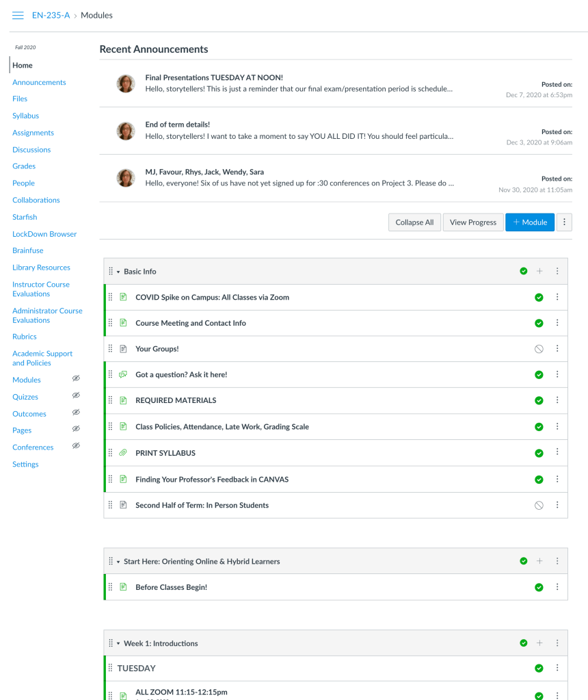Collapse the Basic Info module
588x700 pixels.
tap(118, 272)
